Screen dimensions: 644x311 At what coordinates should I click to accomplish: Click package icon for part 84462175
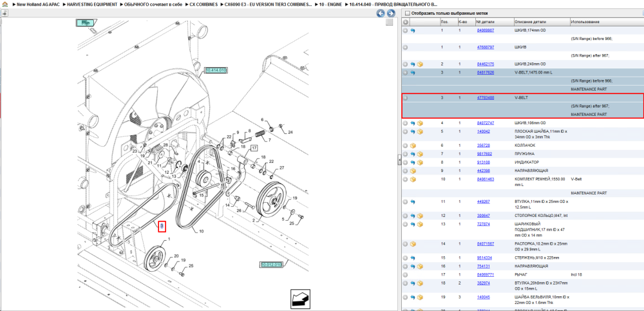420,64
